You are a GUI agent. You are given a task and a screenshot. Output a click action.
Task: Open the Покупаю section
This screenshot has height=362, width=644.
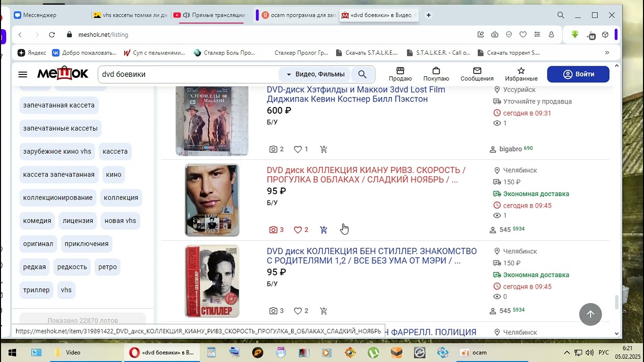[x=436, y=74]
